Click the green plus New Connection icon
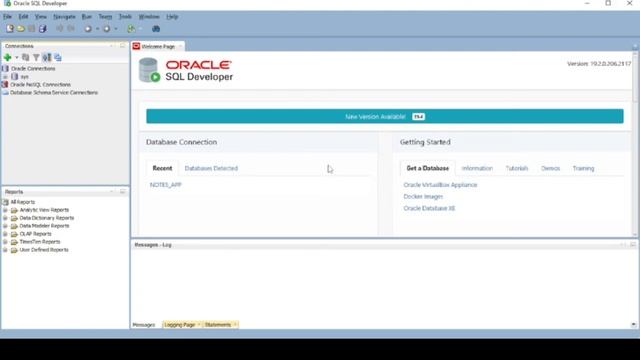Screen dimensions: 640x360 click(7, 58)
